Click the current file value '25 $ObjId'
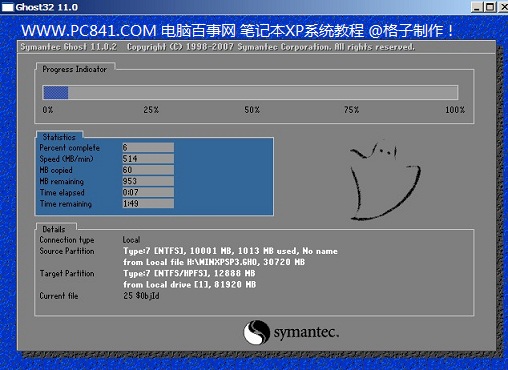 pyautogui.click(x=141, y=296)
